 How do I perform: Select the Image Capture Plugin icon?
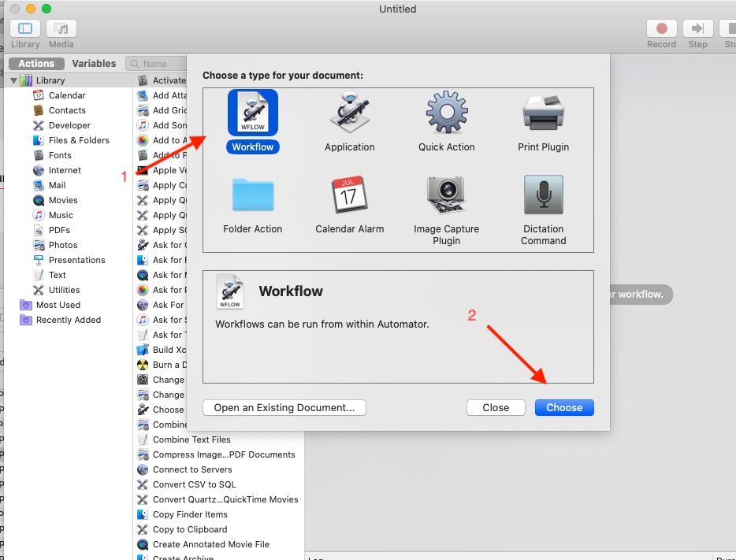click(446, 195)
